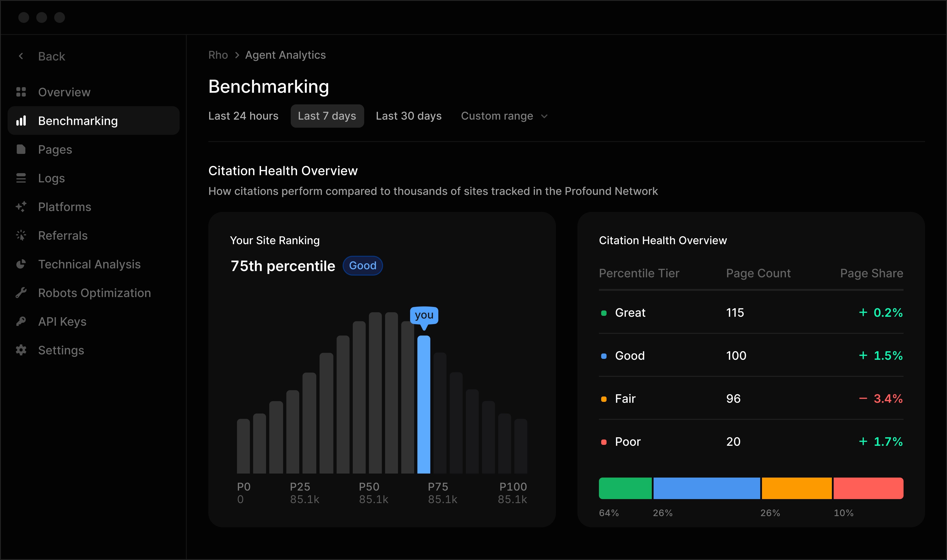Click the Pages document icon
947x560 pixels.
(x=21, y=149)
